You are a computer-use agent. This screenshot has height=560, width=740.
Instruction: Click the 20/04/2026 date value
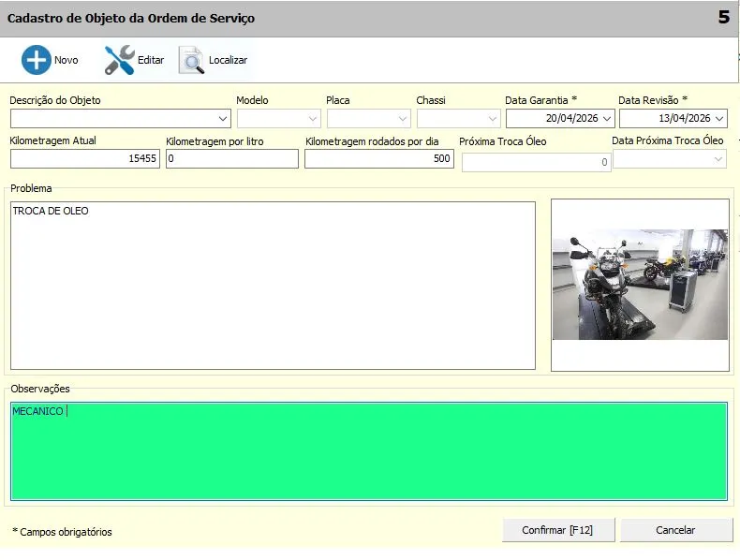click(572, 118)
